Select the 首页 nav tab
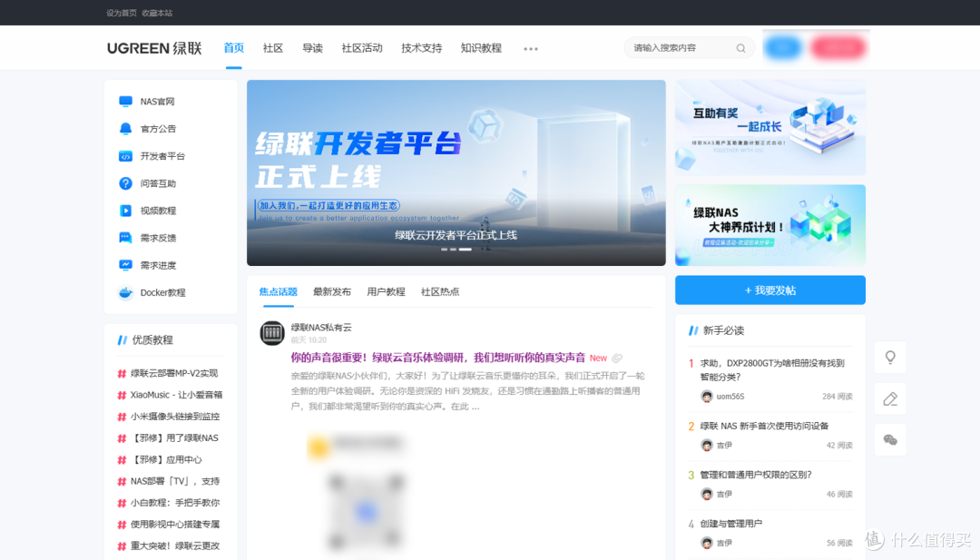Image resolution: width=980 pixels, height=560 pixels. coord(234,48)
